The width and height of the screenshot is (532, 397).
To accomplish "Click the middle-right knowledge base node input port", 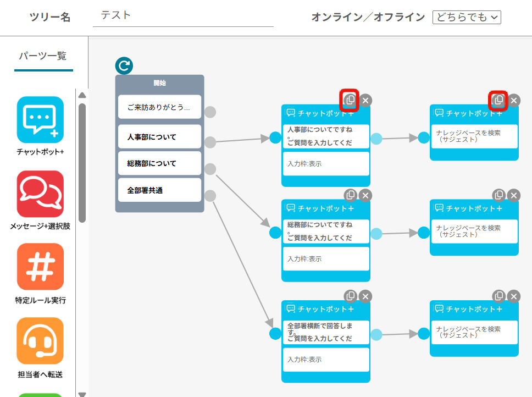I will pyautogui.click(x=424, y=233).
